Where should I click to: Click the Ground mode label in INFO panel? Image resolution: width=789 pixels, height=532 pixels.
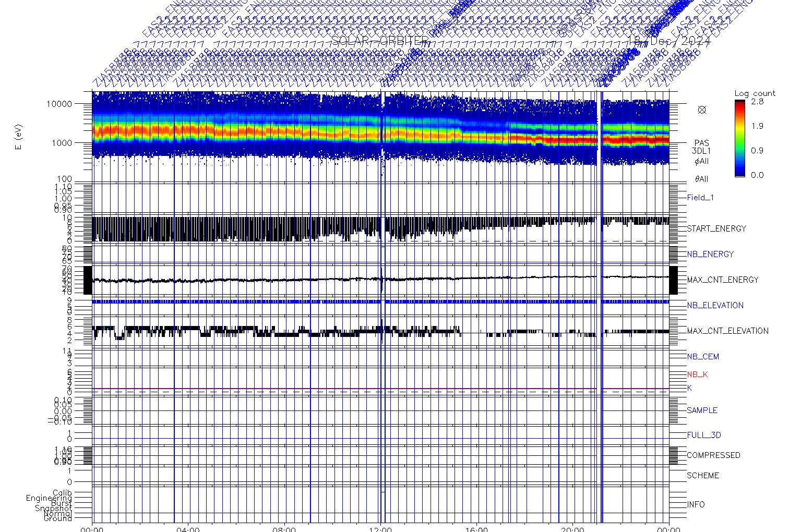point(58,518)
